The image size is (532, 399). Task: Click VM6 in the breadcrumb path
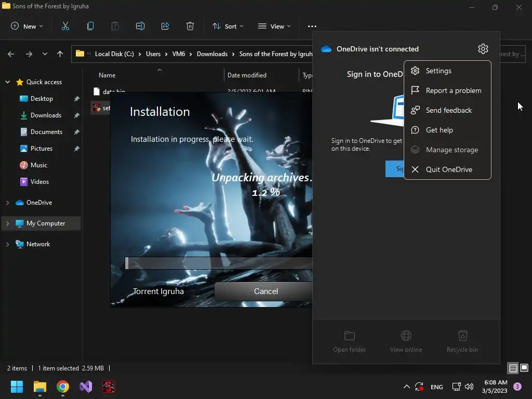tap(179, 54)
